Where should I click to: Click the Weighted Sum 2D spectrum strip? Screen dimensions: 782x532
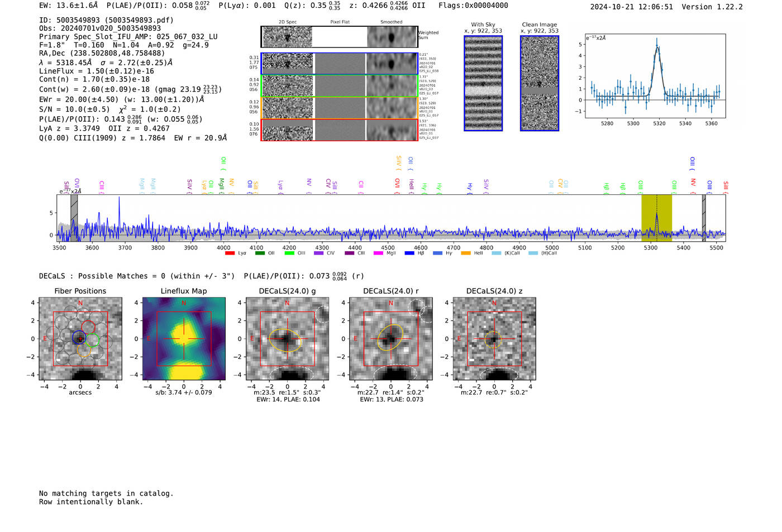click(x=340, y=37)
